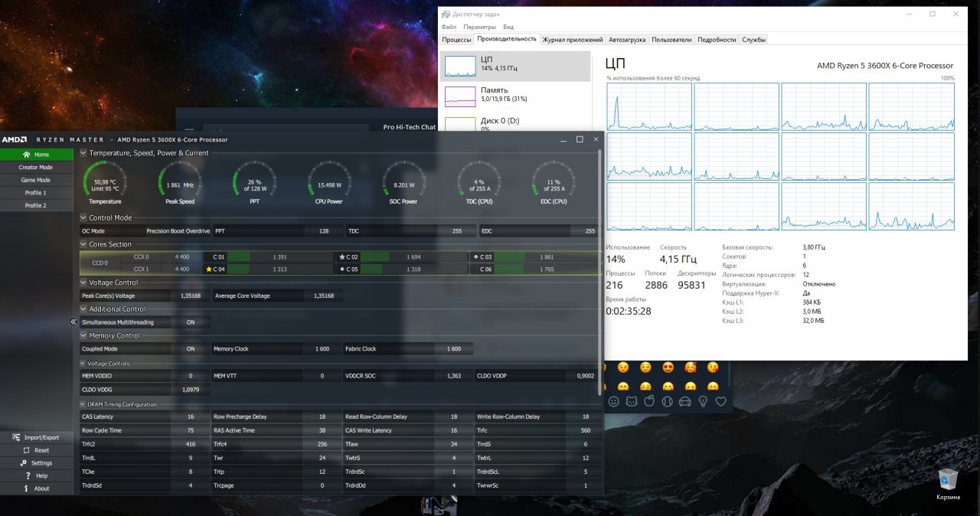Image resolution: width=980 pixels, height=516 pixels.
Task: Select Profile 1
Action: [x=37, y=193]
